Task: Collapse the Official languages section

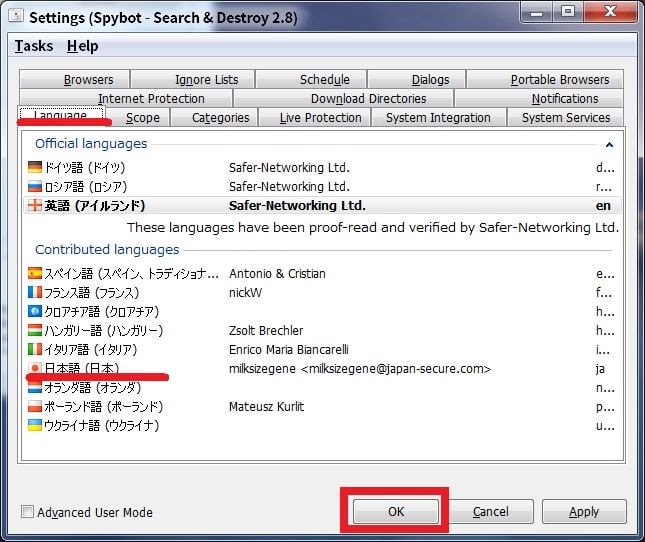Action: tap(609, 144)
